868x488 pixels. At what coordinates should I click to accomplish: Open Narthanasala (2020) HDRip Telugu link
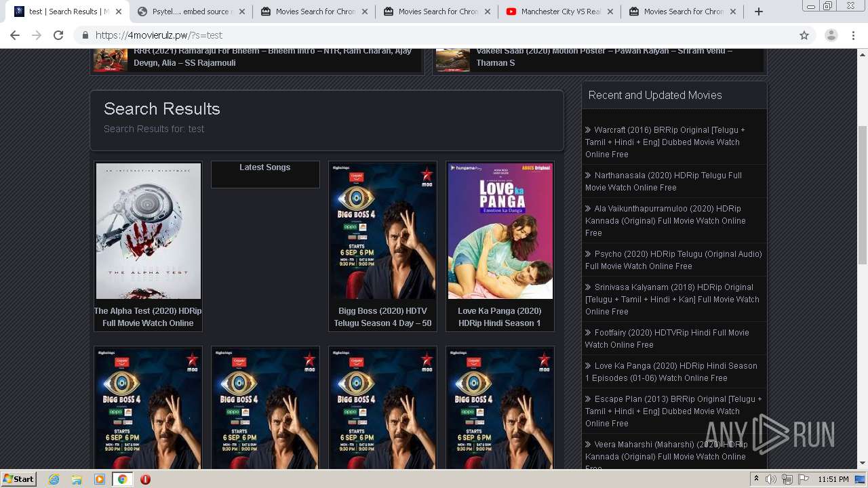click(663, 181)
